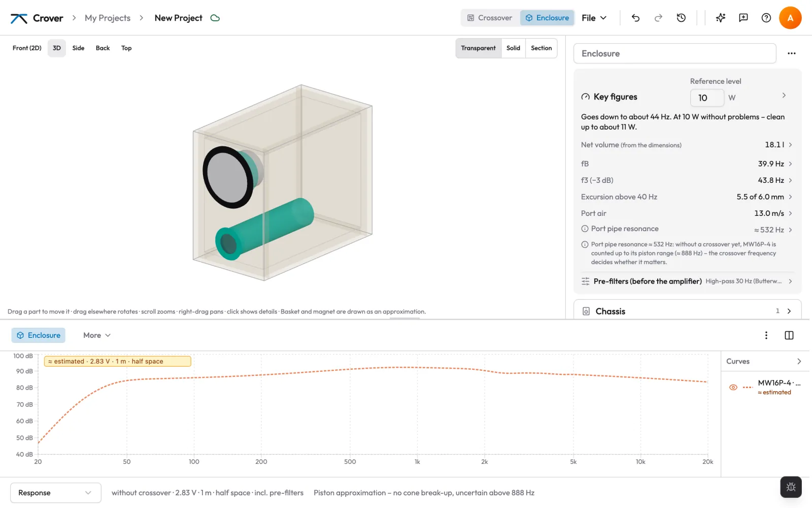
Task: Go to My Projects breadcrumb
Action: tap(108, 18)
